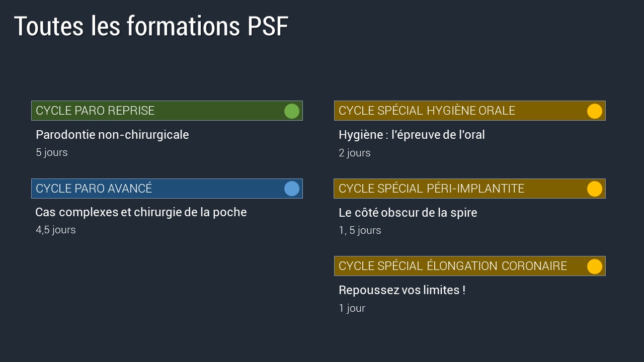644x362 pixels.
Task: Click the Repoussez vos limites ! title
Action: coord(402,290)
